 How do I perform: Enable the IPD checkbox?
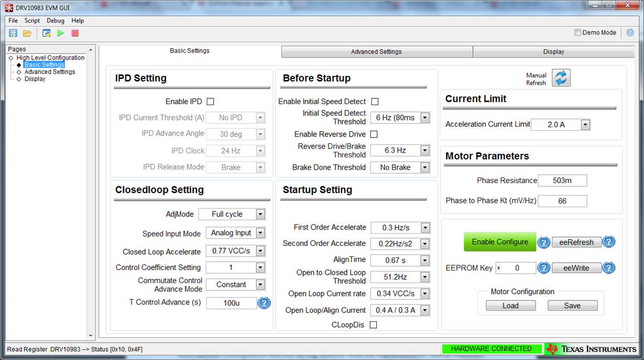pos(210,102)
